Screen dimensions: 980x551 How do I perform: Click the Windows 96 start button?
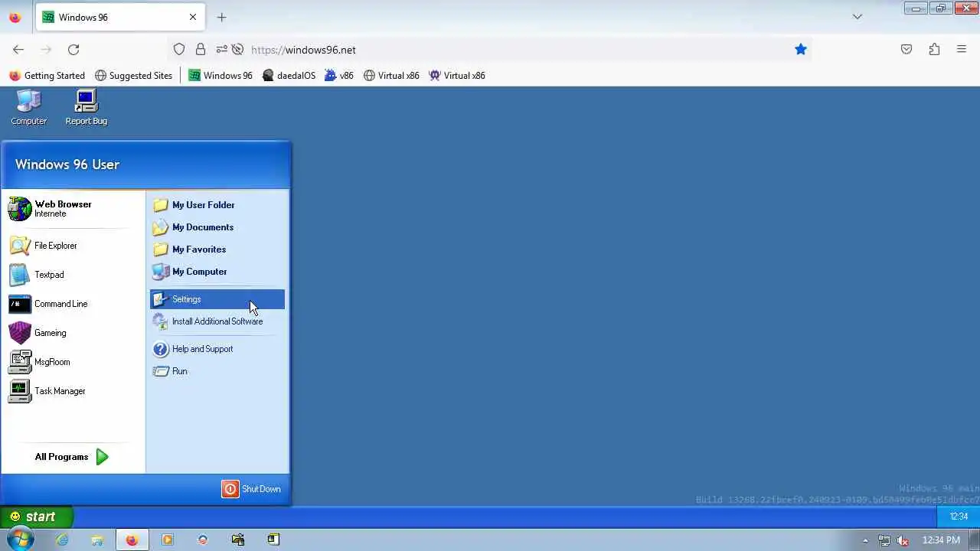click(36, 517)
